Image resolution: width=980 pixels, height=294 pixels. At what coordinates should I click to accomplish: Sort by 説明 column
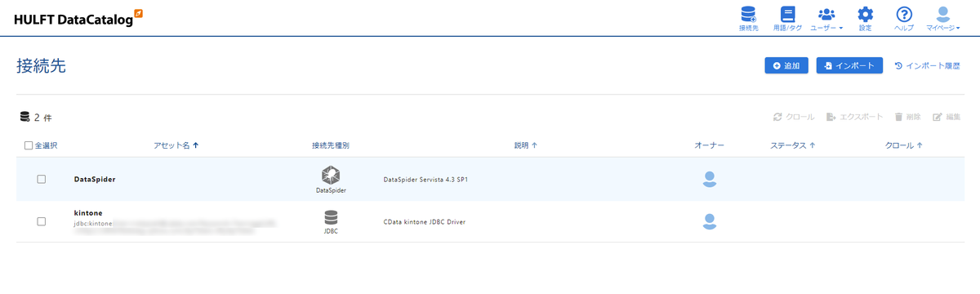(525, 145)
